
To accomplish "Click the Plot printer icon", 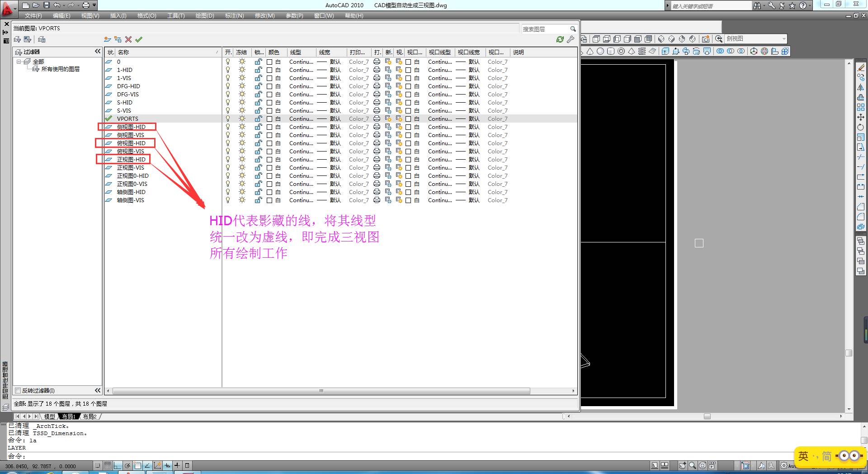I will click(86, 5).
